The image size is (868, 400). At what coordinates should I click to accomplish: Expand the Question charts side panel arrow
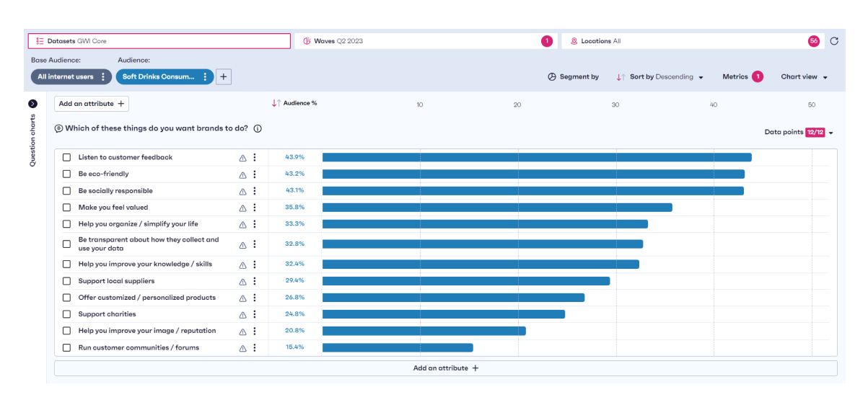pyautogui.click(x=32, y=104)
